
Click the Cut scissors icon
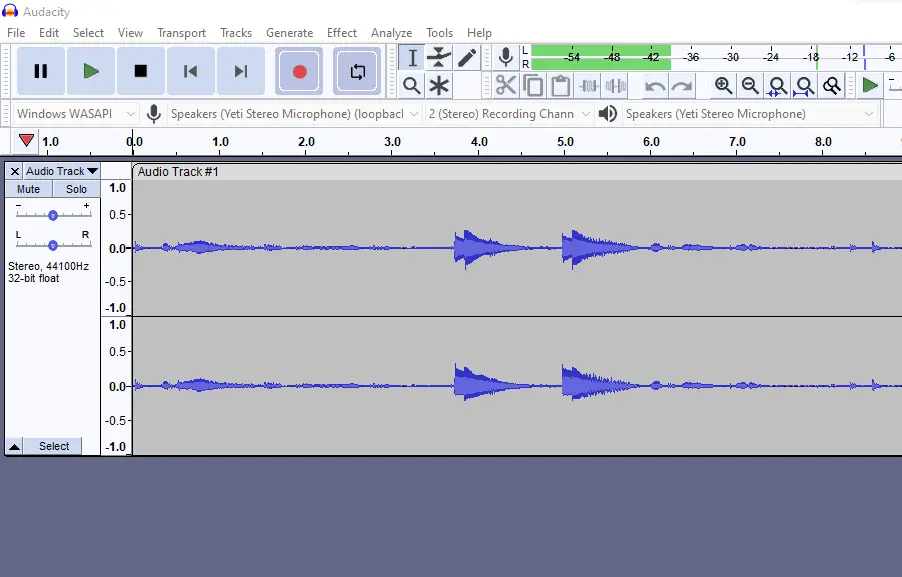(x=506, y=86)
